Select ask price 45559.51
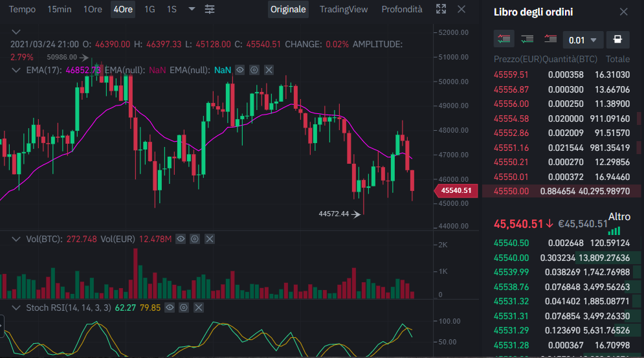Screen dimensions: 644x358 (x=511, y=75)
